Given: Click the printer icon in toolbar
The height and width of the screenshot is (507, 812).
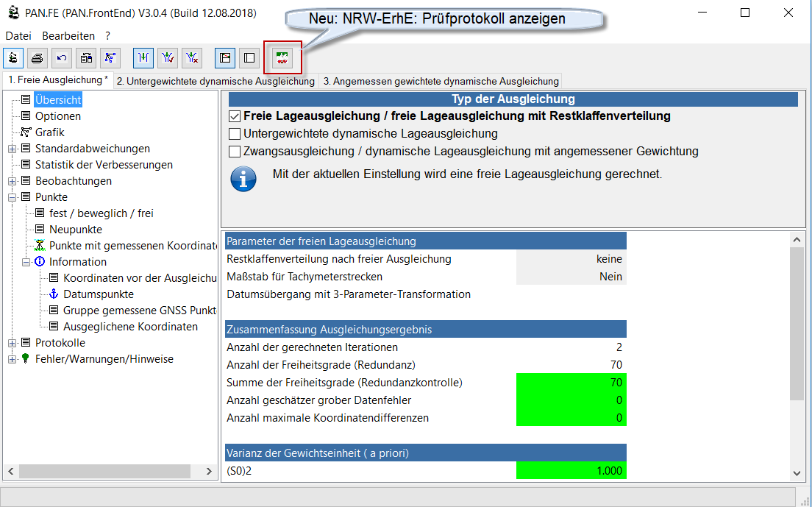Looking at the screenshot, I should coord(38,57).
